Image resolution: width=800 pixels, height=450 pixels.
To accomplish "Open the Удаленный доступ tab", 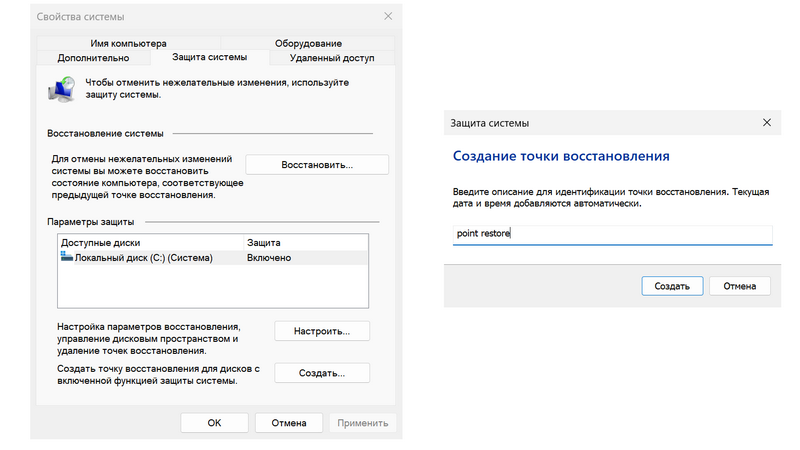I will [x=331, y=59].
